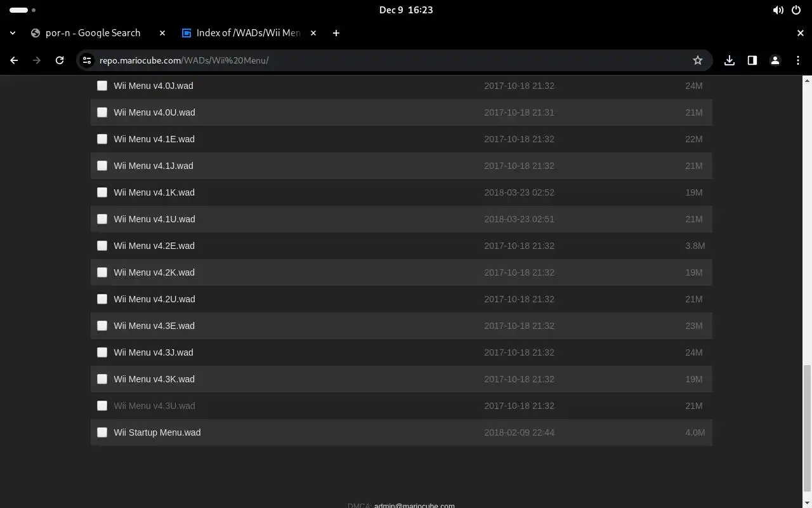This screenshot has height=508, width=812.
Task: Open the profile avatar icon
Action: (775, 60)
